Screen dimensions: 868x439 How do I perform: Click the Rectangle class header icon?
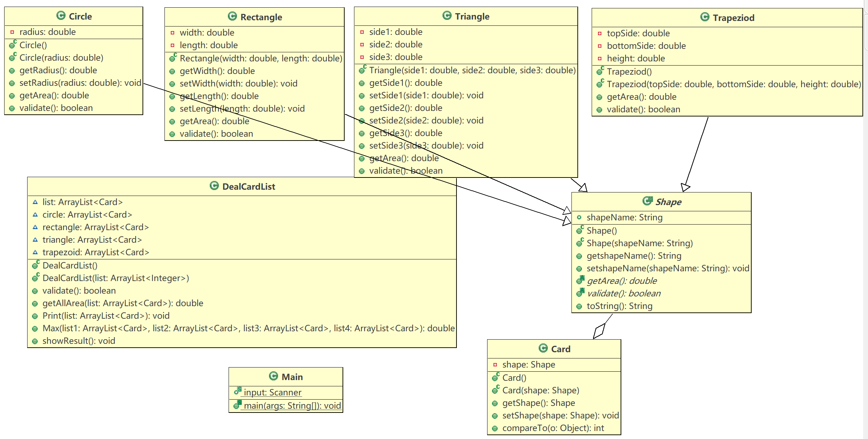(232, 16)
